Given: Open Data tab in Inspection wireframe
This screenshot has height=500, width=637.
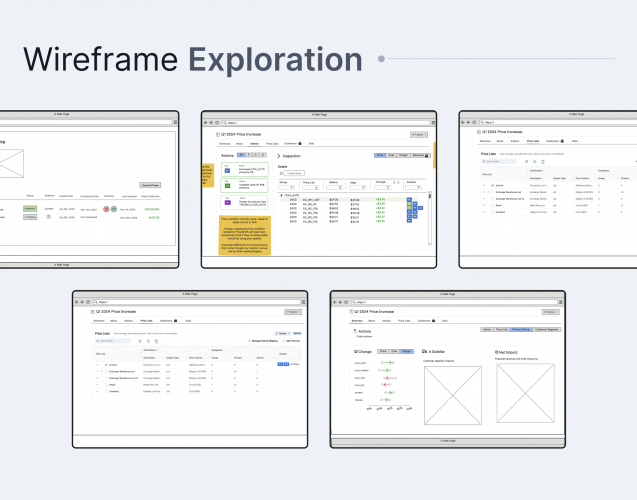Looking at the screenshot, I should tap(311, 143).
